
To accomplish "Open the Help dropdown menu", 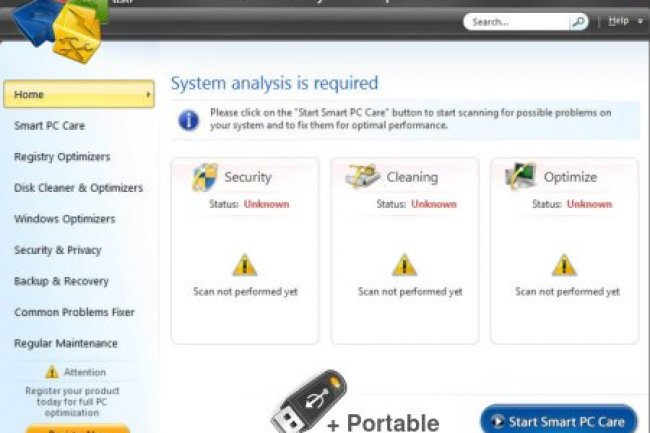I will click(x=625, y=21).
